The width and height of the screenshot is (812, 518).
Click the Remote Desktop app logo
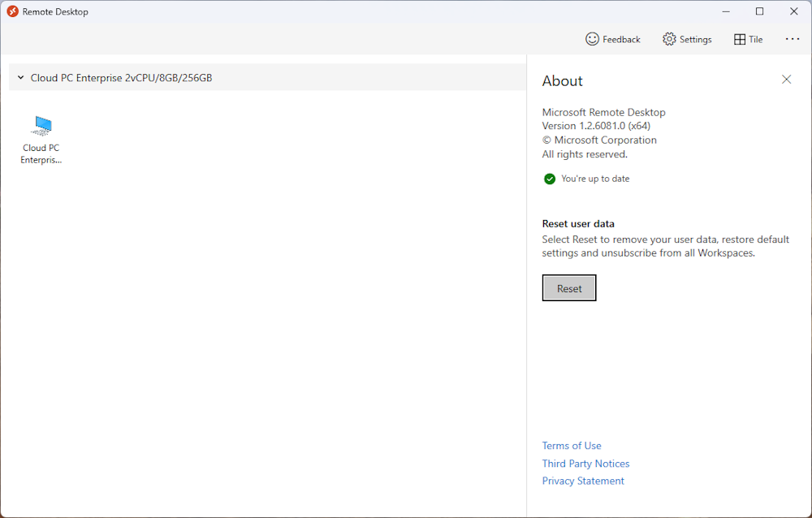pos(12,11)
